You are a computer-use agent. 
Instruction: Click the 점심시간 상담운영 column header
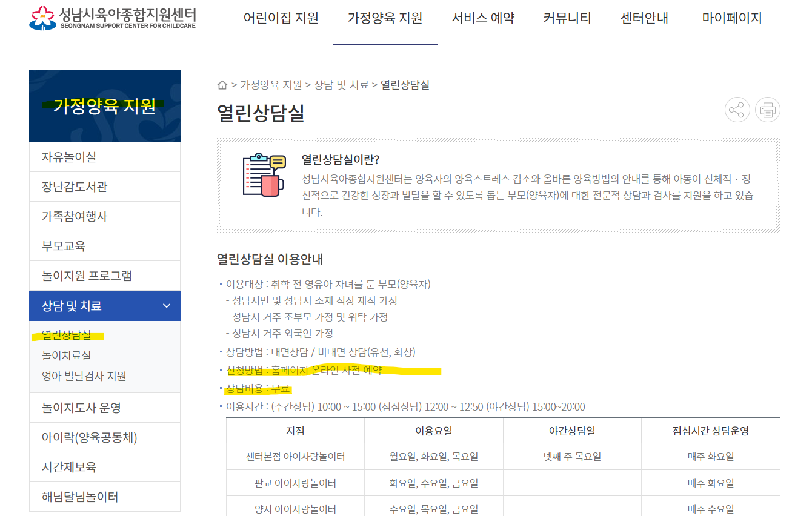click(x=711, y=431)
